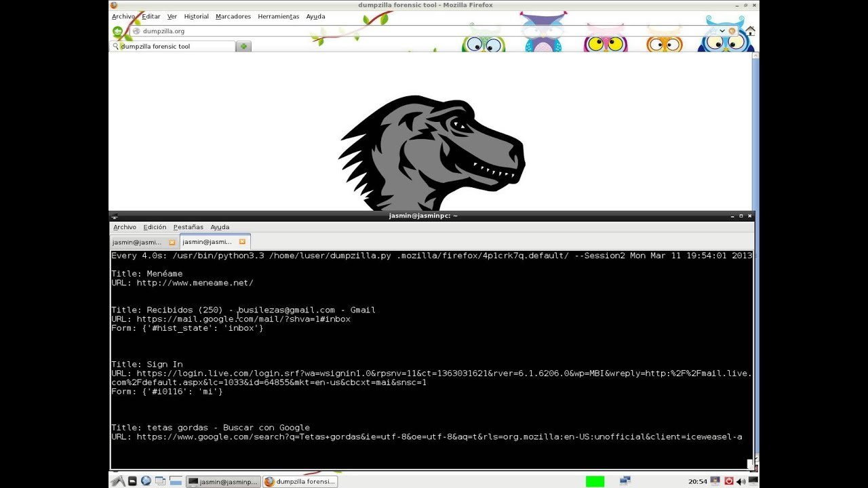Viewport: 868px width, 488px height.
Task: Click terminal window menu icon in title bar
Action: pyautogui.click(x=115, y=216)
